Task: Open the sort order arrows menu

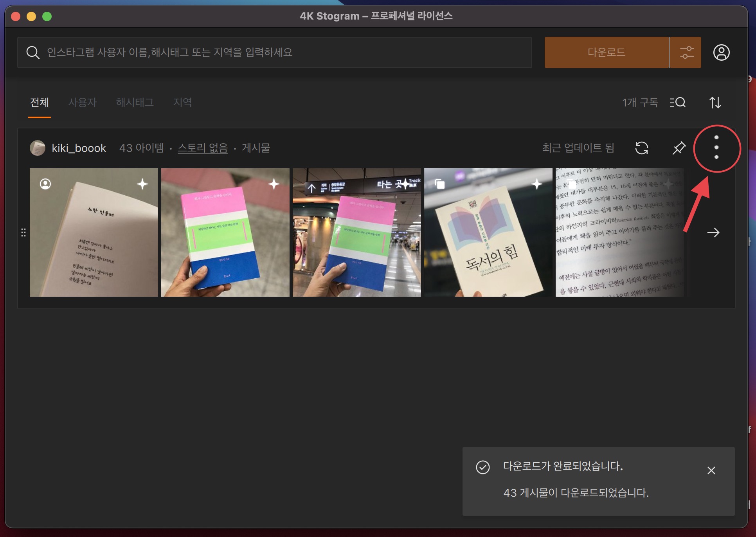Action: tap(715, 103)
